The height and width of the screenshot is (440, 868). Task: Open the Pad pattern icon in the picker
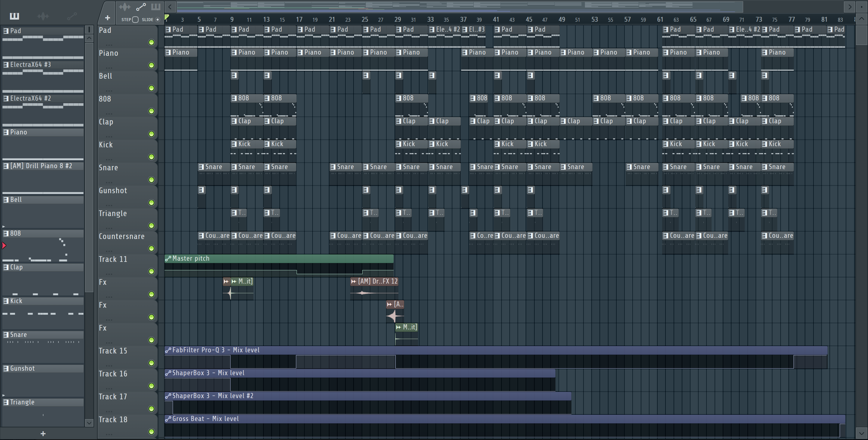tap(6, 31)
